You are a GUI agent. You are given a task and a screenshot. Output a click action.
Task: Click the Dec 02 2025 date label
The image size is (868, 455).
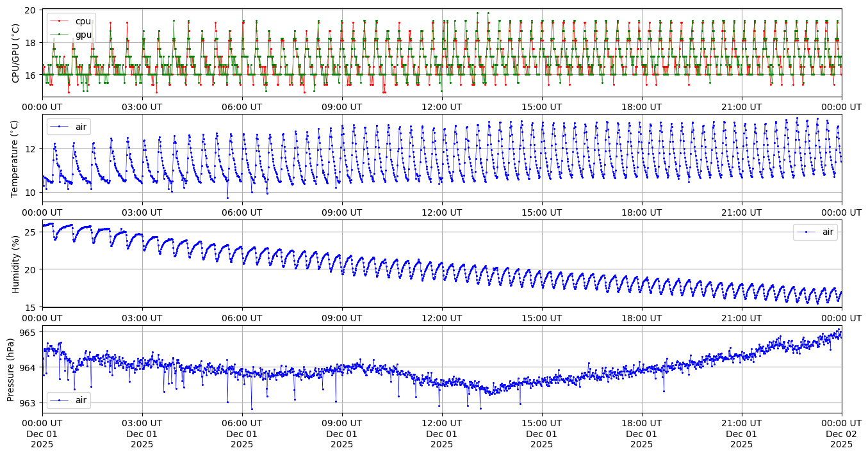pyautogui.click(x=841, y=433)
